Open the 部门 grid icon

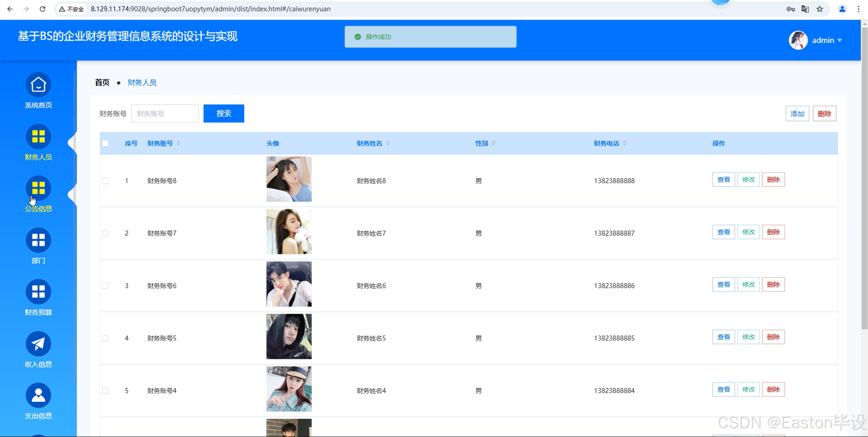38,240
